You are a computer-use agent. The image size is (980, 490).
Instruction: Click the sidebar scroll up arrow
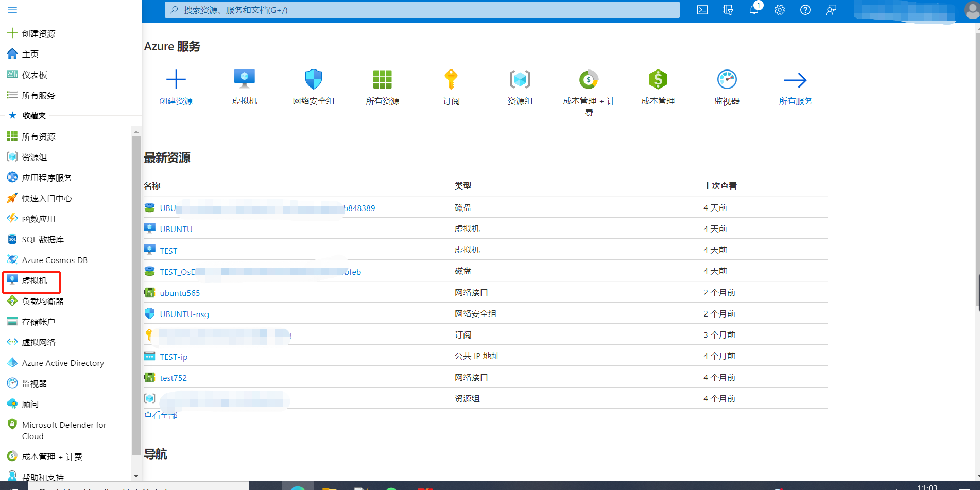click(136, 131)
